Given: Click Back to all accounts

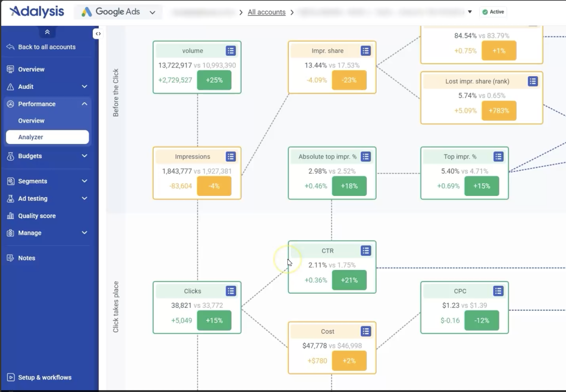Looking at the screenshot, I should pyautogui.click(x=46, y=47).
